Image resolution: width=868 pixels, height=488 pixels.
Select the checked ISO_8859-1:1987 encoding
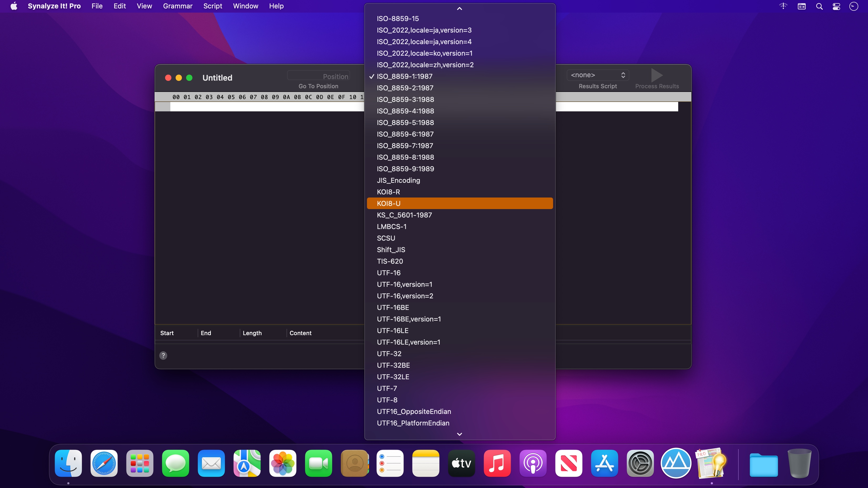[x=459, y=76]
